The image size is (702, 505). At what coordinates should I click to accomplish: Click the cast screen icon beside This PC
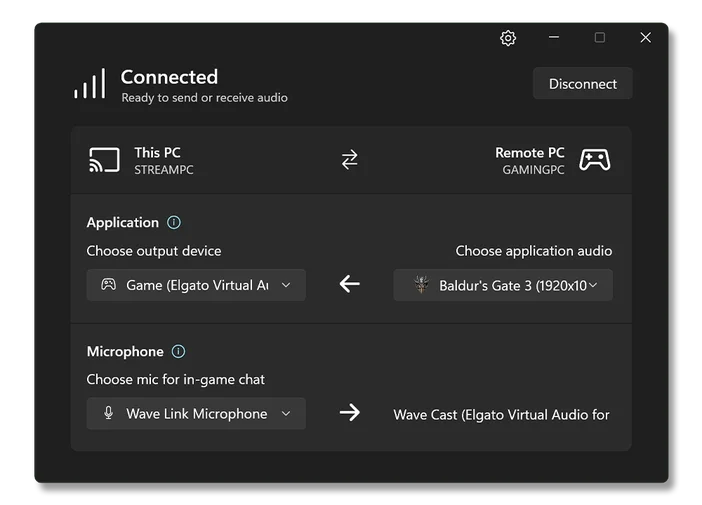104,160
